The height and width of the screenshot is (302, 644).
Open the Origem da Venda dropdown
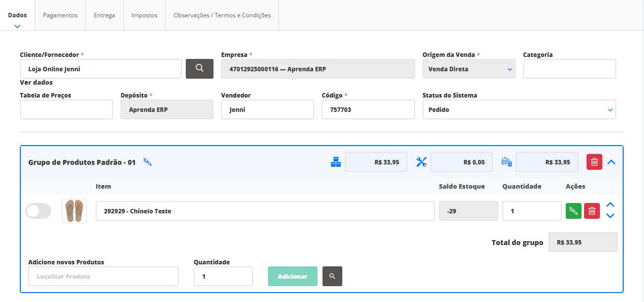(469, 69)
